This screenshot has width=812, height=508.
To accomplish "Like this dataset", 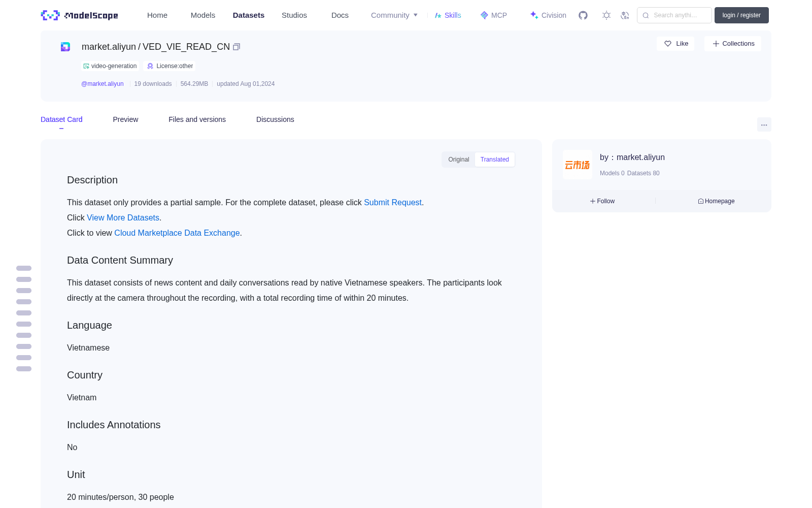I will tap(675, 44).
